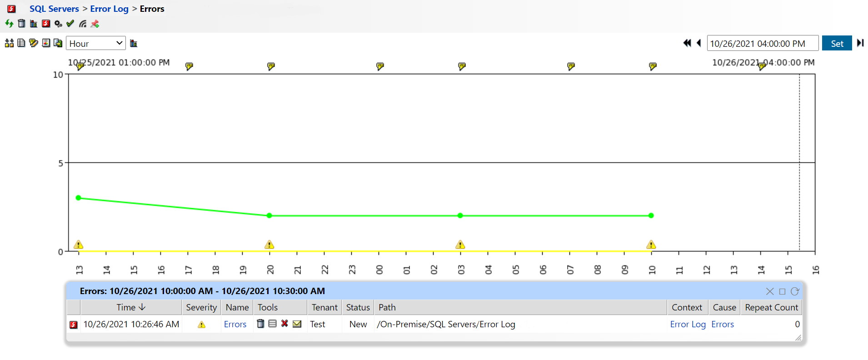Screen dimensions: 868x360
Task: Step back with the single left arrow
Action: tap(699, 43)
